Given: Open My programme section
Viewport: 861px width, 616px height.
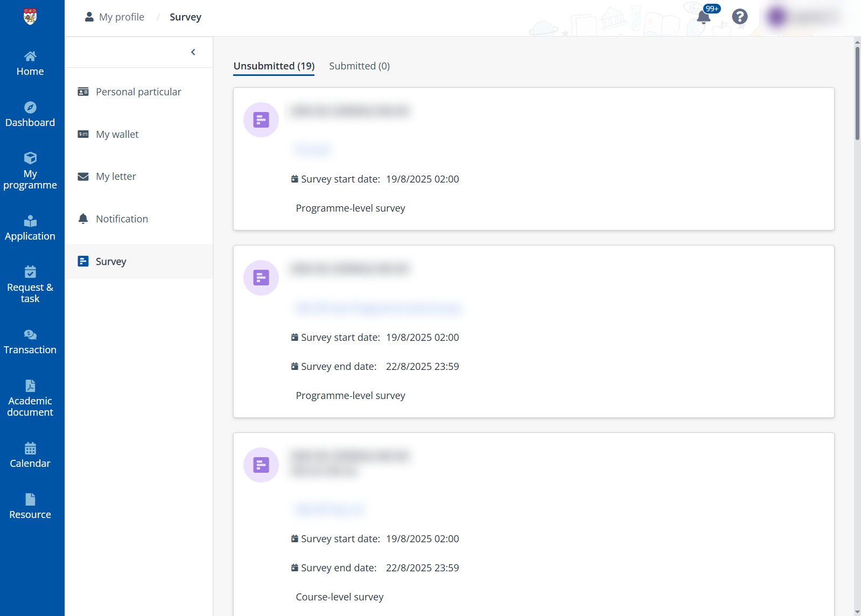Looking at the screenshot, I should (x=30, y=171).
